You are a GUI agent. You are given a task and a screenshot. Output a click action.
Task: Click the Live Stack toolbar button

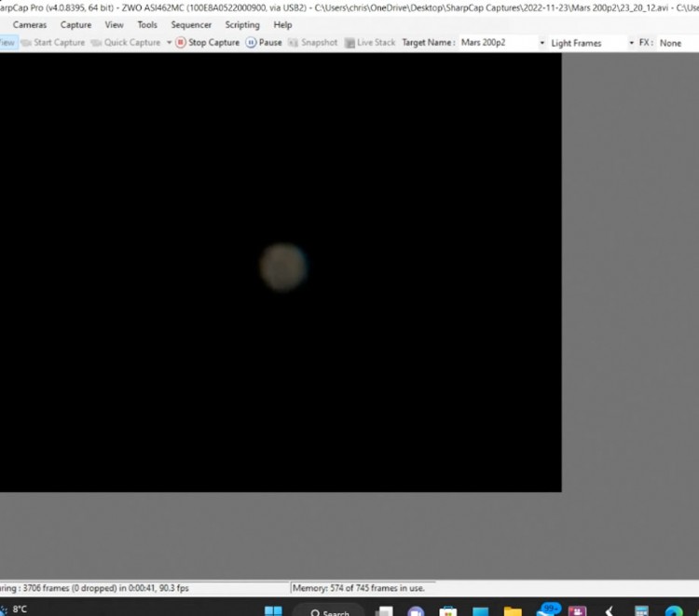pos(370,43)
